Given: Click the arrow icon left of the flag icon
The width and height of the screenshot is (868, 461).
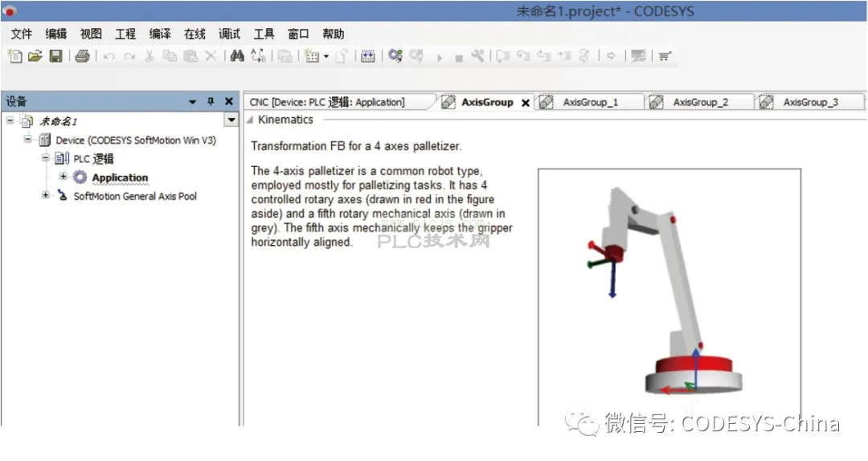Looking at the screenshot, I should (611, 56).
